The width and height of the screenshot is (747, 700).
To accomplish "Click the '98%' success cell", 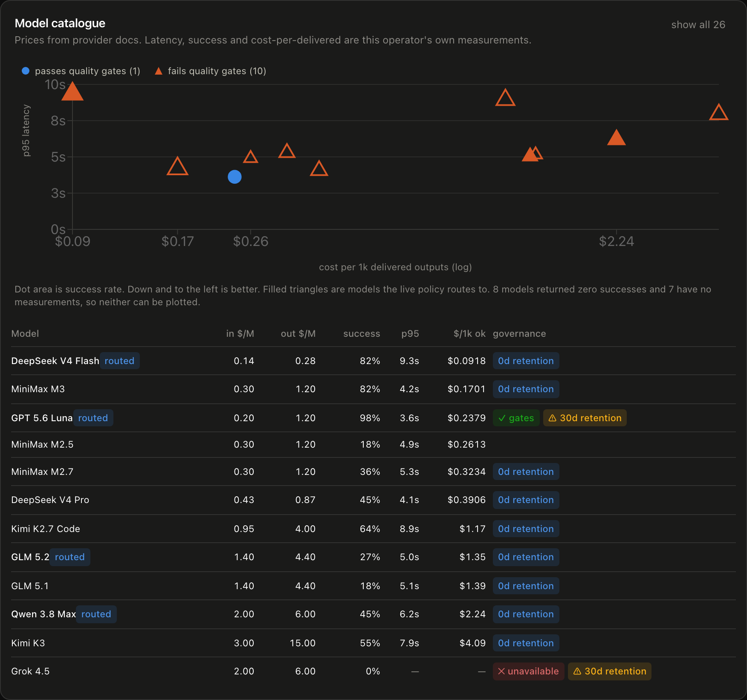I will 370,418.
